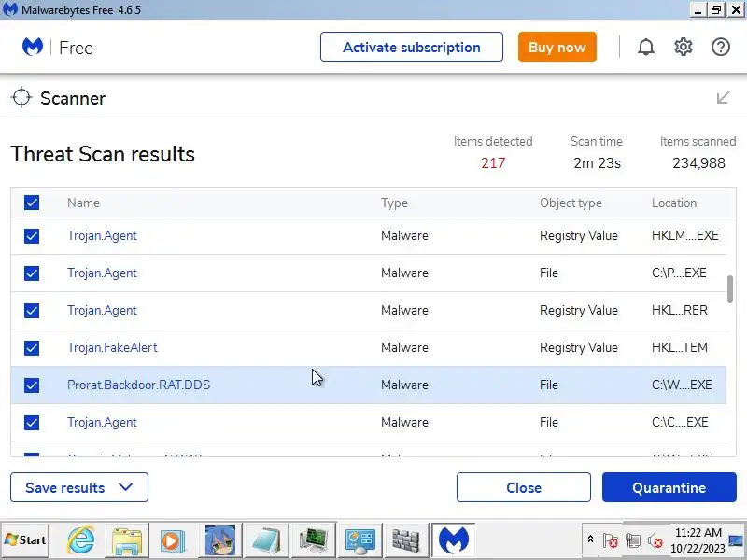Screen dimensions: 747x560
Task: Open Trojan.FakeAlert threat link
Action: click(x=112, y=347)
